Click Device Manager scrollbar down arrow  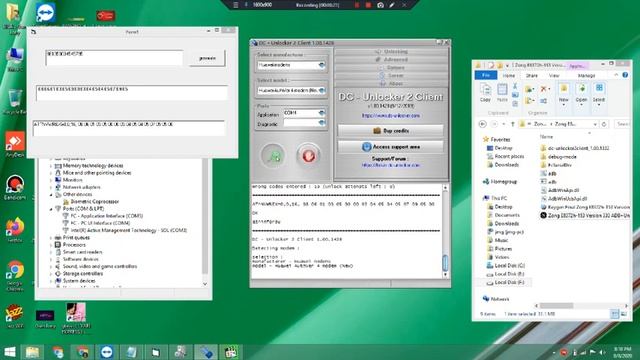point(205,284)
